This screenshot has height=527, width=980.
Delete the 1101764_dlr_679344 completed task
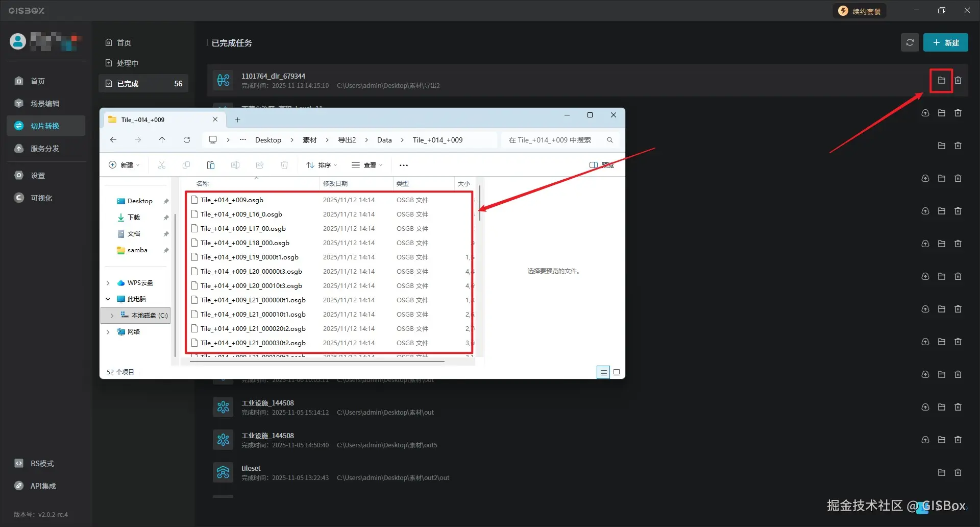(x=958, y=80)
